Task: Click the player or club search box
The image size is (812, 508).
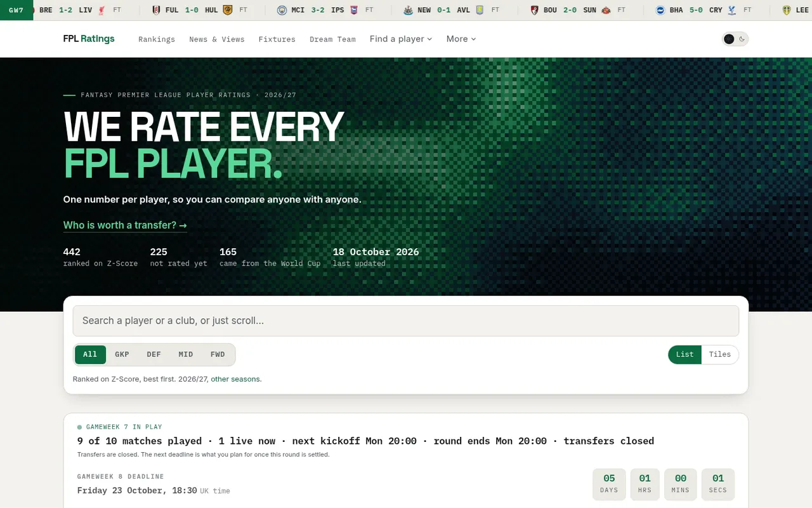Action: click(x=406, y=321)
